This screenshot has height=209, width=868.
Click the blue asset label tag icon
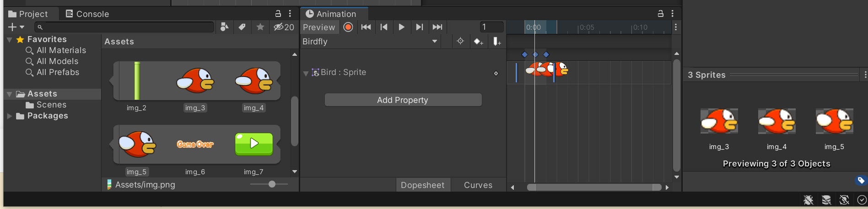(x=861, y=180)
